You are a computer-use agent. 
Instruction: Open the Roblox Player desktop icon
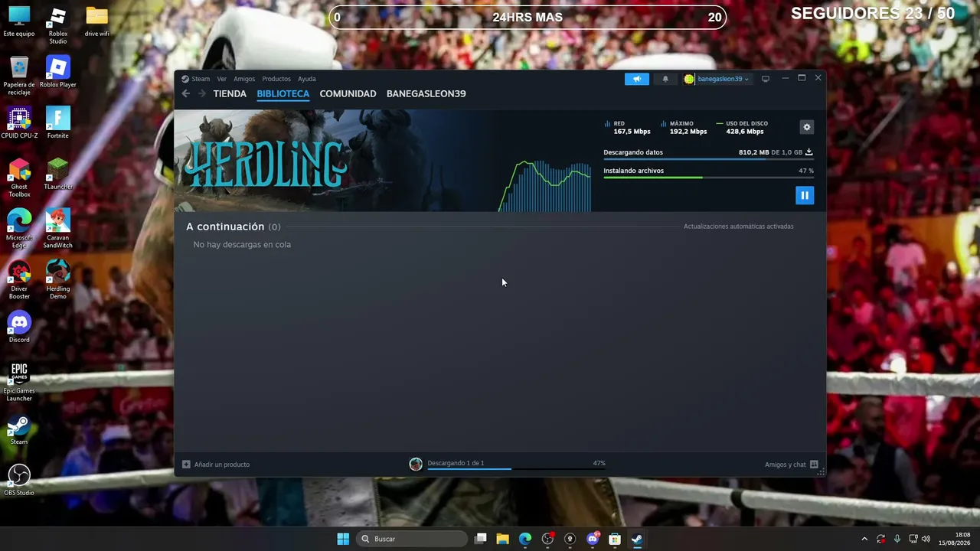(x=58, y=72)
